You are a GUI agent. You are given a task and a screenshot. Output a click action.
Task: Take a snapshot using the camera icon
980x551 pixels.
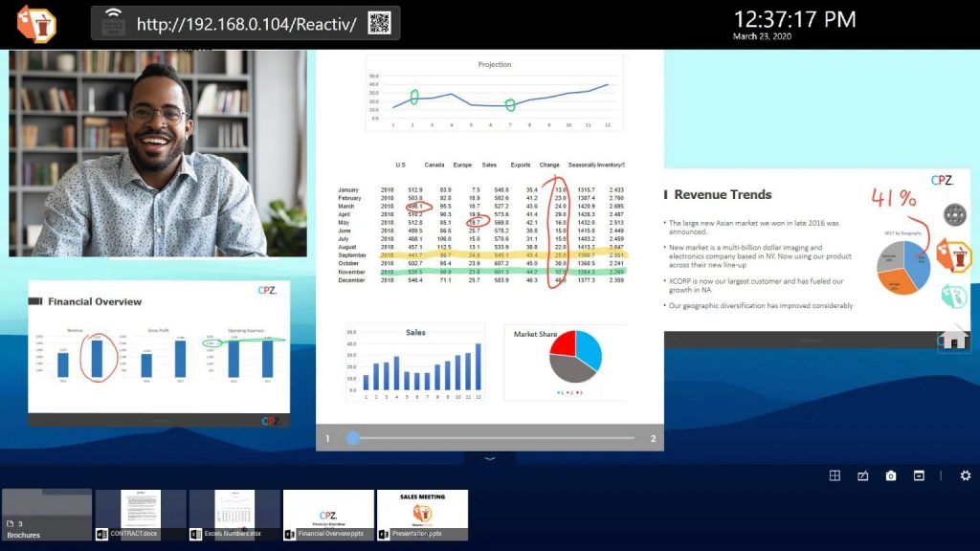tap(892, 474)
